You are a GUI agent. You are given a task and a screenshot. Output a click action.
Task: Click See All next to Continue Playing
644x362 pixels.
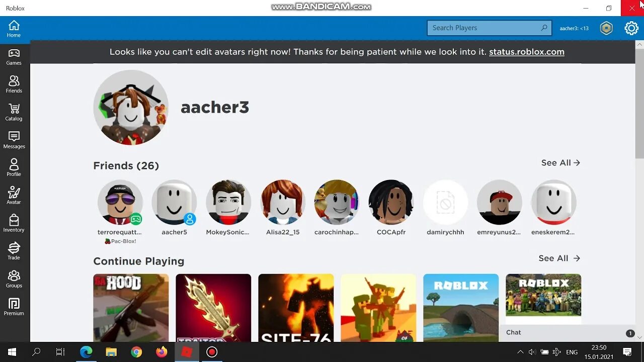pos(559,258)
